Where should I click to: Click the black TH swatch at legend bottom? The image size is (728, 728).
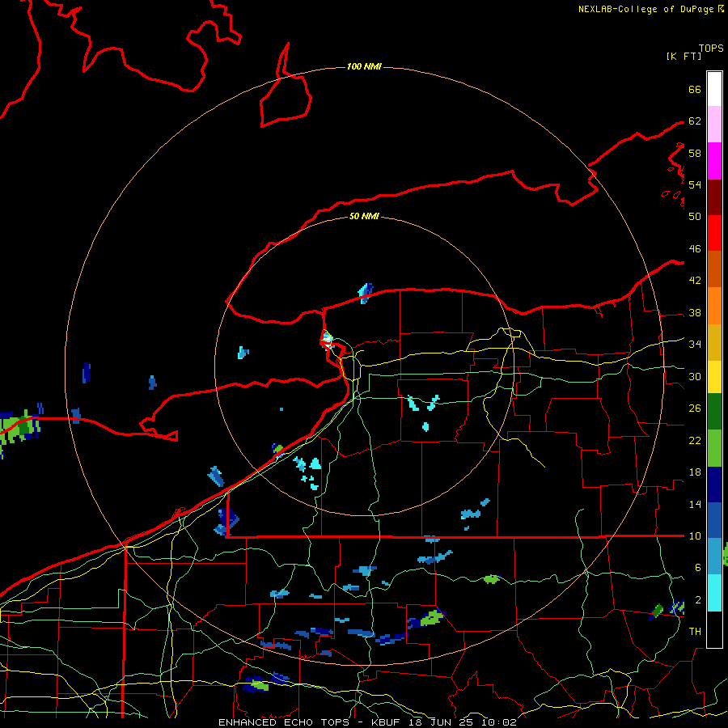point(714,629)
